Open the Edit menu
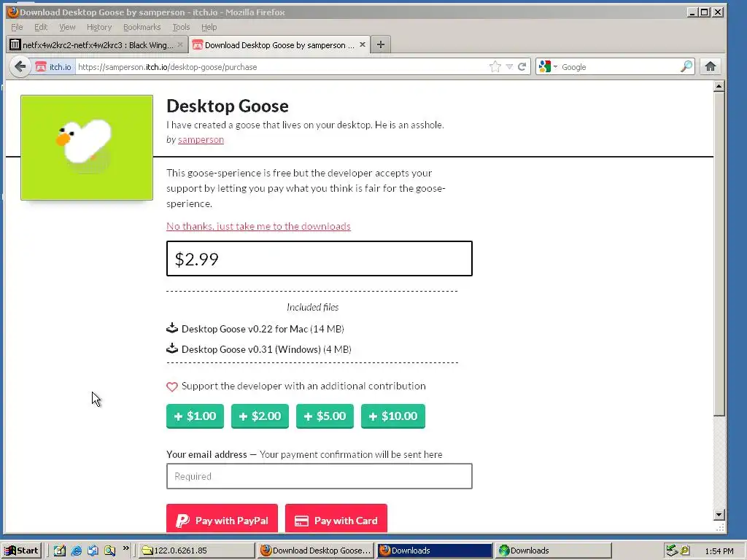This screenshot has height=560, width=747. point(41,27)
